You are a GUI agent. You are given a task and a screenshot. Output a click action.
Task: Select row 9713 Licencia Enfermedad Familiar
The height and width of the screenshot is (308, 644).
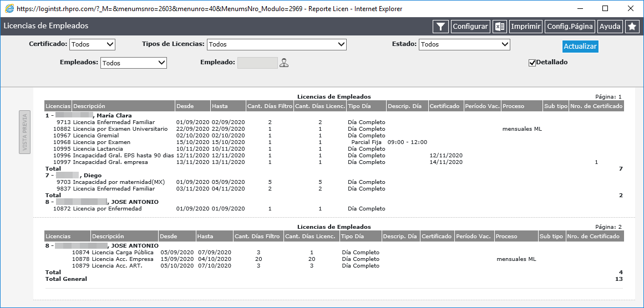(x=334, y=122)
